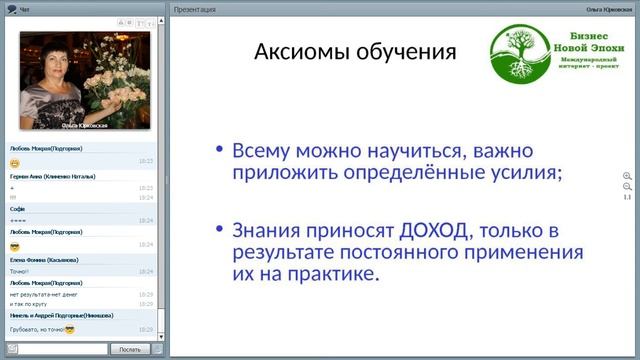Click the sunglasses emoji in the 18:24 message

15,247
